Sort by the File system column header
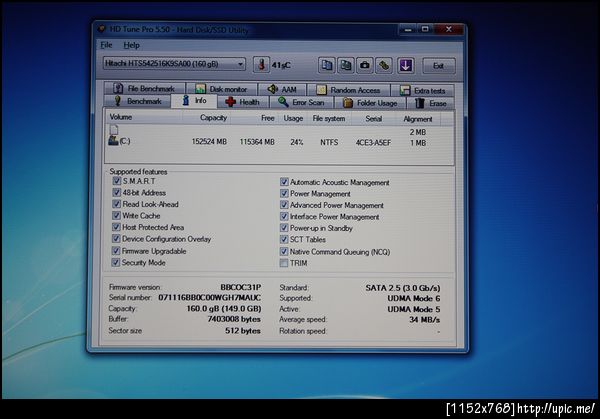600x419 pixels. [x=329, y=119]
